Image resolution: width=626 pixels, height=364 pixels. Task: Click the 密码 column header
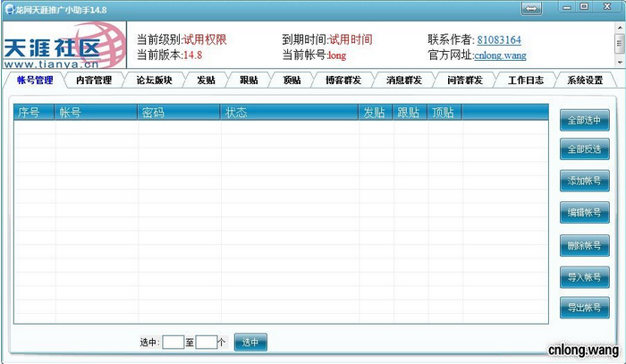tap(179, 112)
